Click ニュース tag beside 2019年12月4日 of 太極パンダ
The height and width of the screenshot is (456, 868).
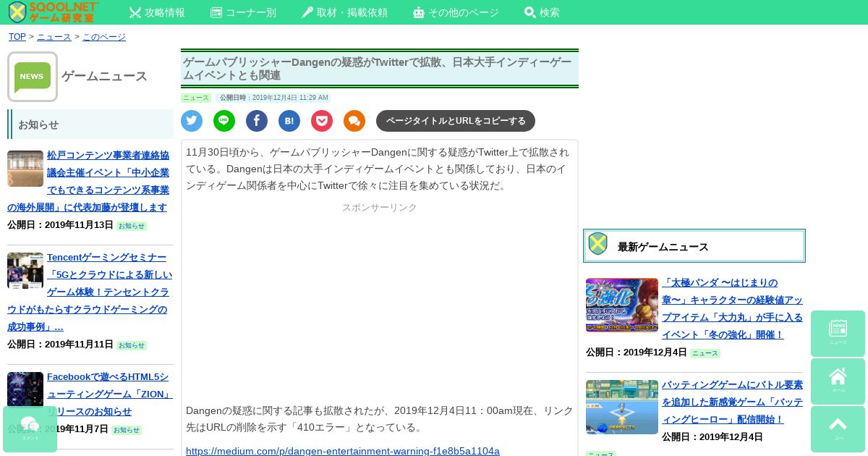[x=705, y=353]
